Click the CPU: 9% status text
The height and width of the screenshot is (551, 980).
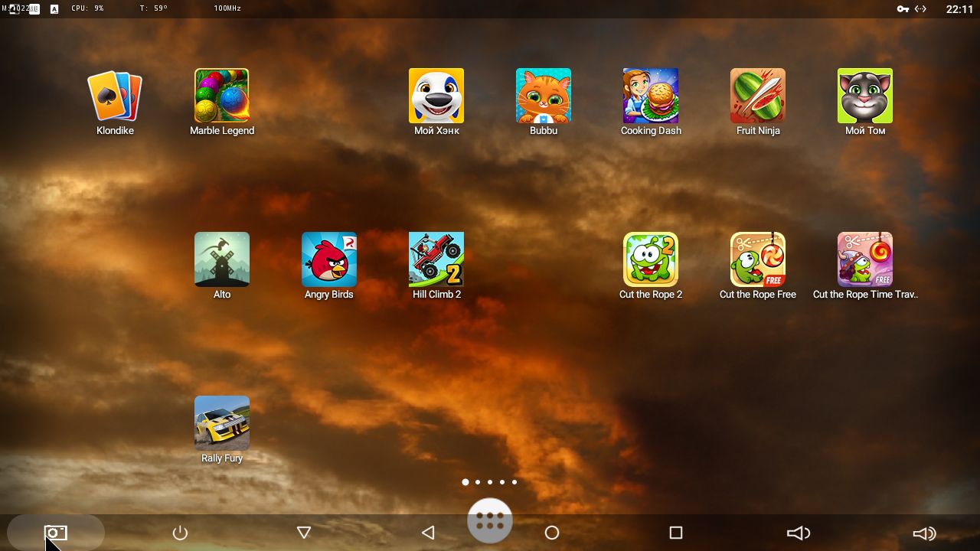pyautogui.click(x=87, y=8)
